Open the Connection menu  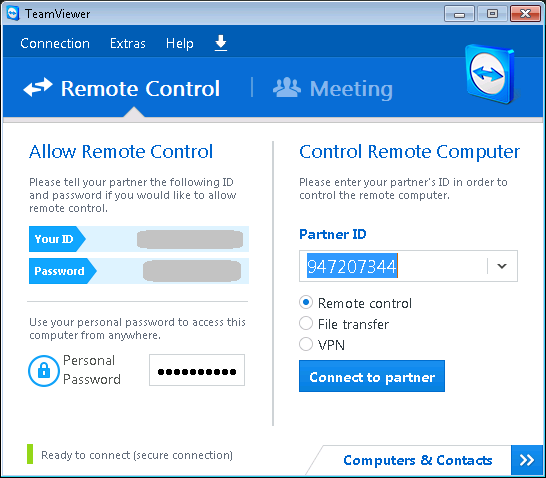click(x=55, y=43)
